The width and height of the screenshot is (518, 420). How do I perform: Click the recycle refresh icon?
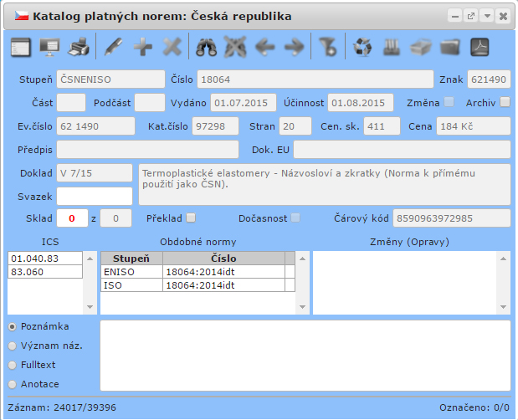[x=362, y=47]
